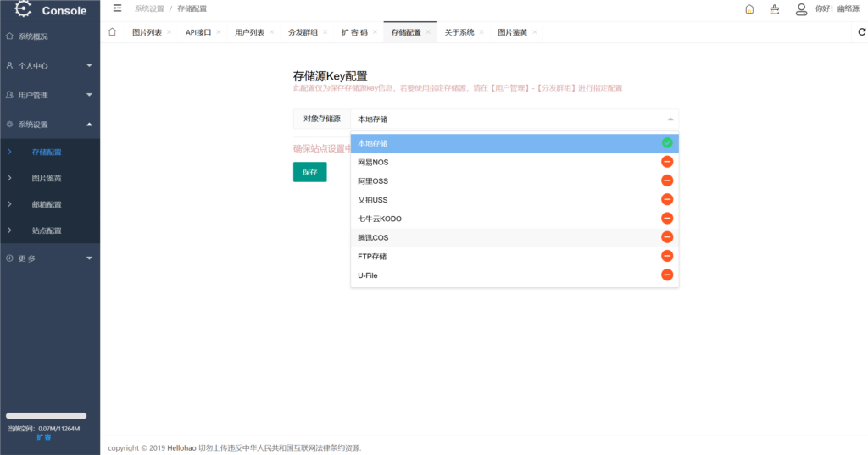
Task: Click red minus icon beside FTP存储
Action: point(667,256)
